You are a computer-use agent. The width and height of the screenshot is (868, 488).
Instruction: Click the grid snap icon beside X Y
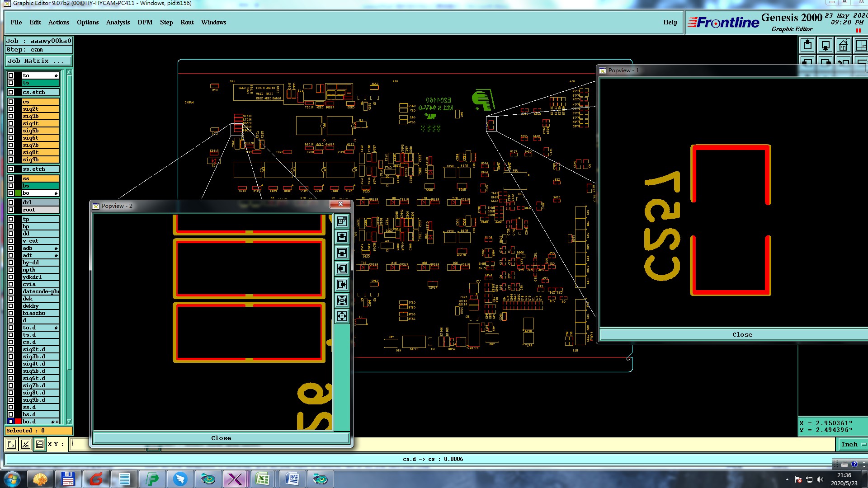[x=40, y=444]
